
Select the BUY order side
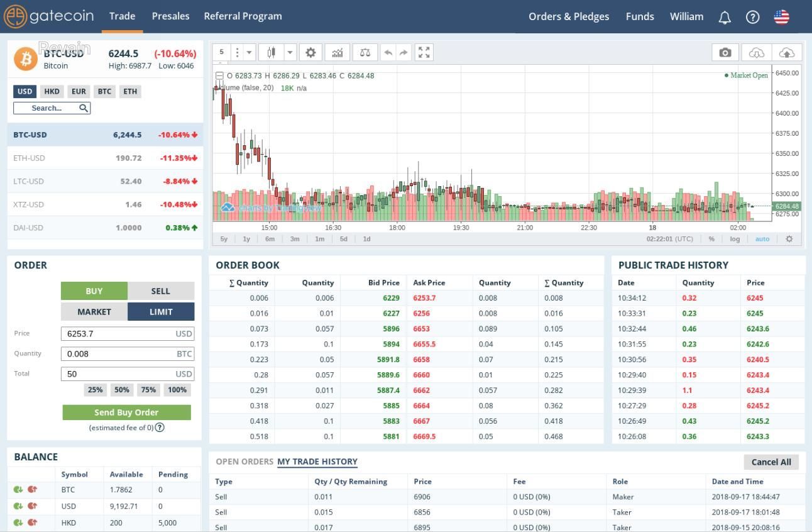pyautogui.click(x=94, y=291)
